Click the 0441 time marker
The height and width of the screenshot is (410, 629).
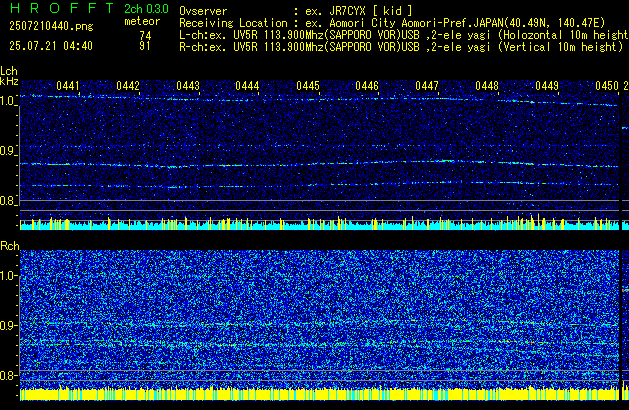[x=68, y=86]
